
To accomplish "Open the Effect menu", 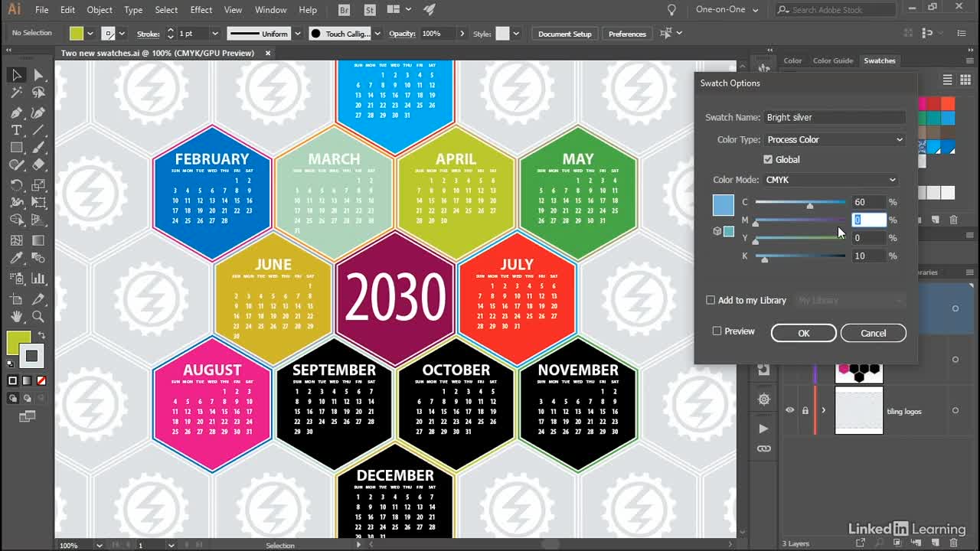I will coord(201,10).
